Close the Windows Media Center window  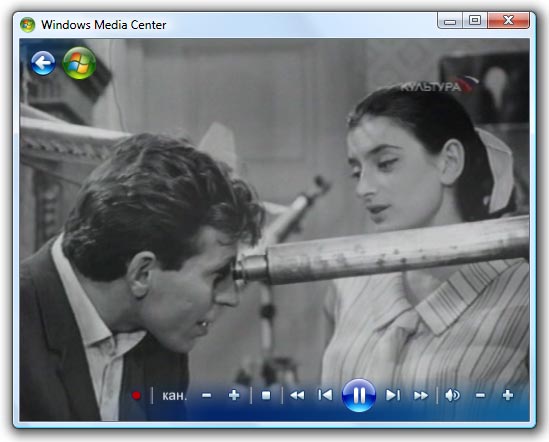coord(508,21)
